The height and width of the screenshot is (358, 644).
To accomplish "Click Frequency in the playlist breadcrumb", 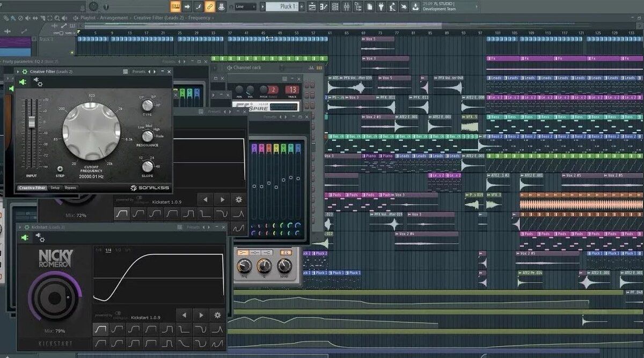I will pos(199,18).
